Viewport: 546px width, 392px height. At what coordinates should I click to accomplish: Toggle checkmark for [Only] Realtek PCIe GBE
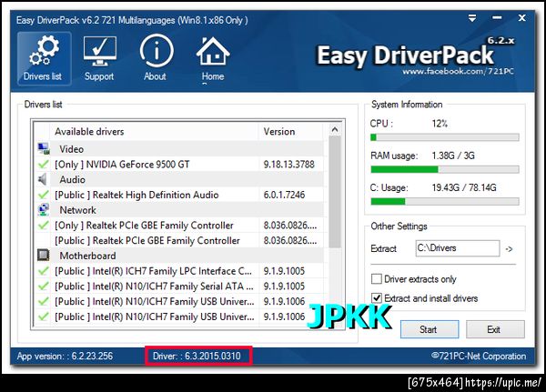[43, 225]
